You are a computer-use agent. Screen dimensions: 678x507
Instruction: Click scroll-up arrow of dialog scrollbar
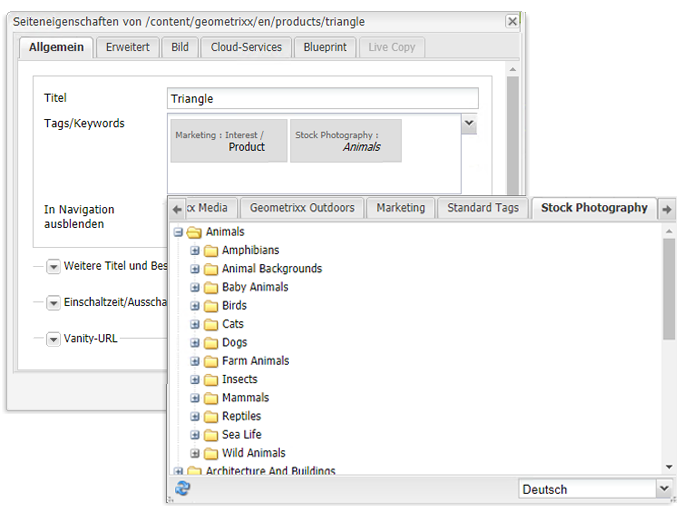pos(513,70)
